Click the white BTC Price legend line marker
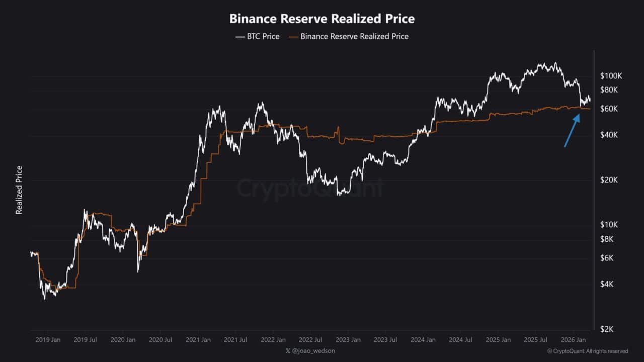Image resolution: width=644 pixels, height=362 pixels. tap(239, 37)
